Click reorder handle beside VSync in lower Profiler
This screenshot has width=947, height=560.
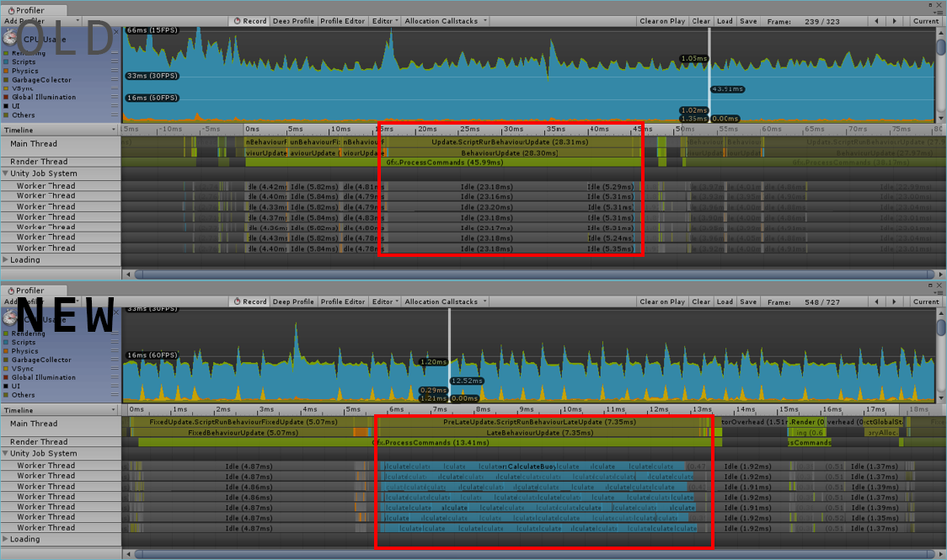click(115, 369)
